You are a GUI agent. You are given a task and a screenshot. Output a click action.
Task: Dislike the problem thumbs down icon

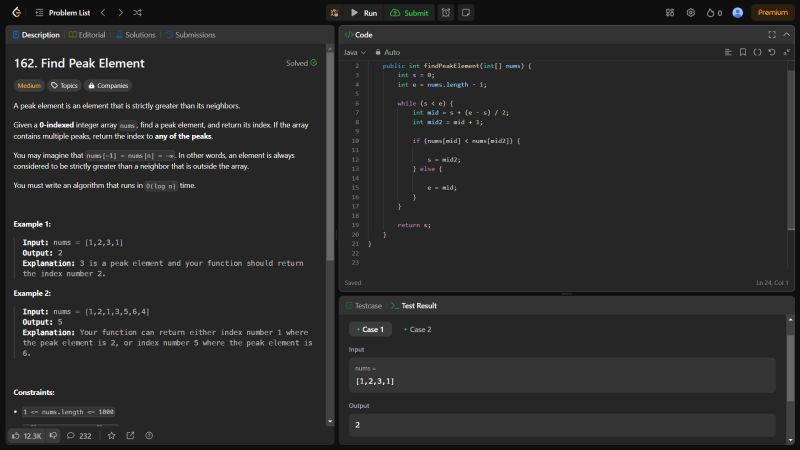point(53,435)
